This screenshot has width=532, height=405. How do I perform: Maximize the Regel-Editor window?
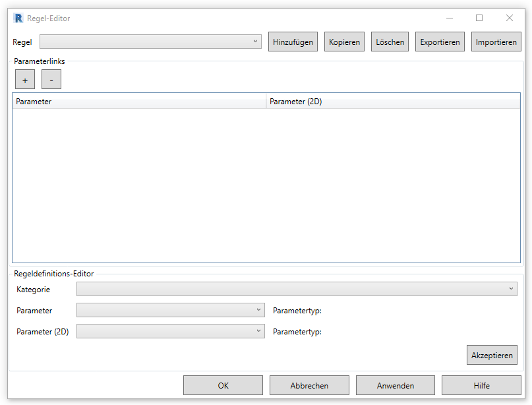479,18
